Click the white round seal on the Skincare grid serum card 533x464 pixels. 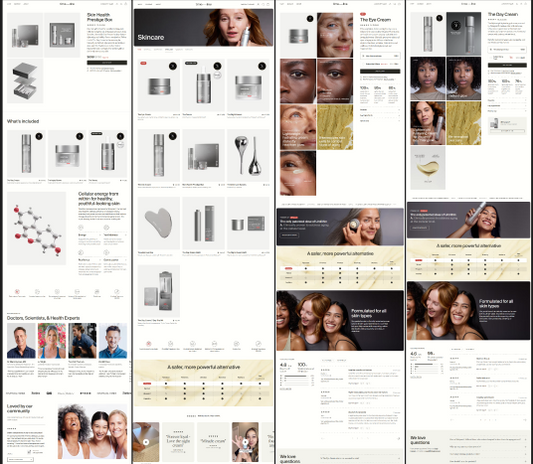[218, 75]
